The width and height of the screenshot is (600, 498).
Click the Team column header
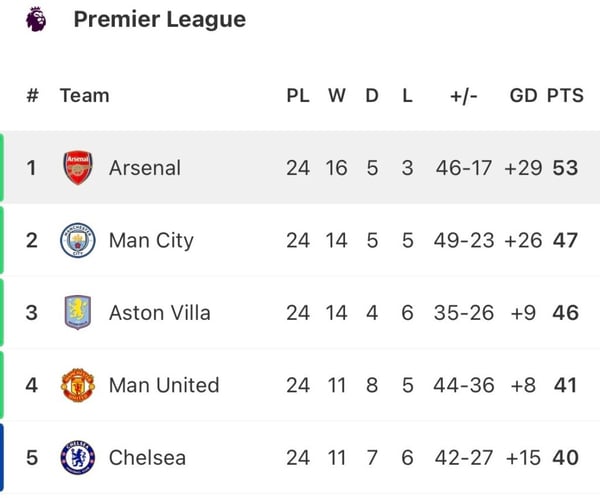click(x=85, y=96)
